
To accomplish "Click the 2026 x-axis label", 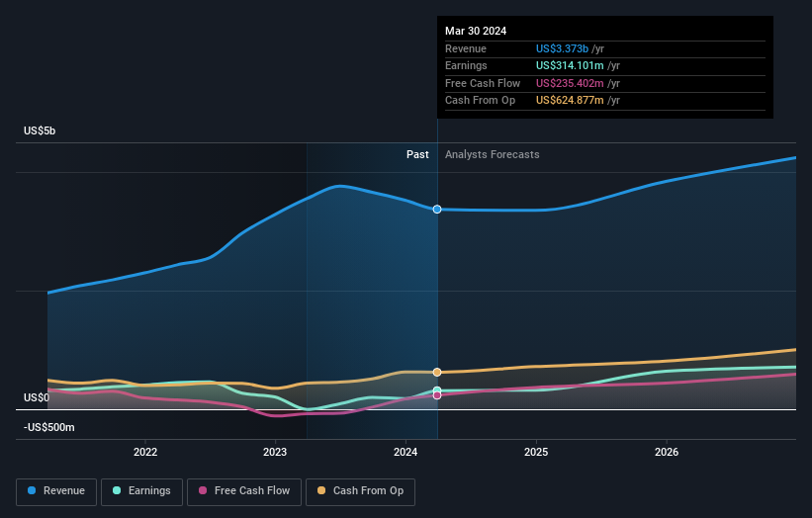I will (x=667, y=452).
